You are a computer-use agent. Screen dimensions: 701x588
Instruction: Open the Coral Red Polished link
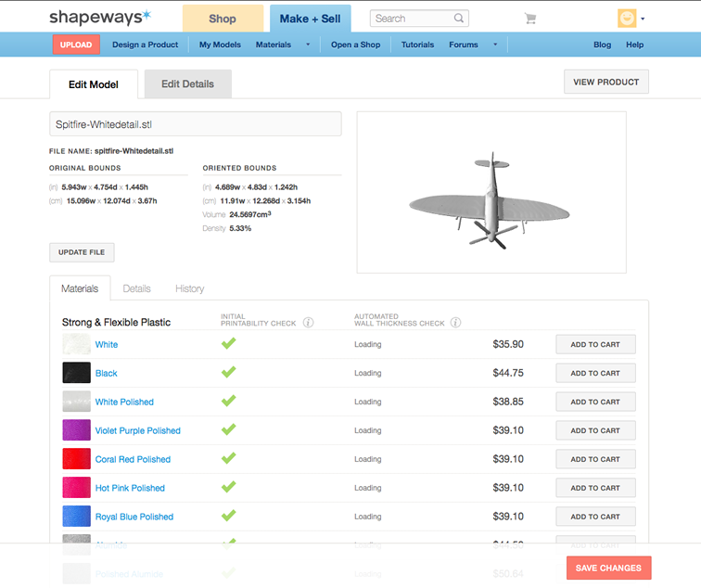pyautogui.click(x=133, y=459)
